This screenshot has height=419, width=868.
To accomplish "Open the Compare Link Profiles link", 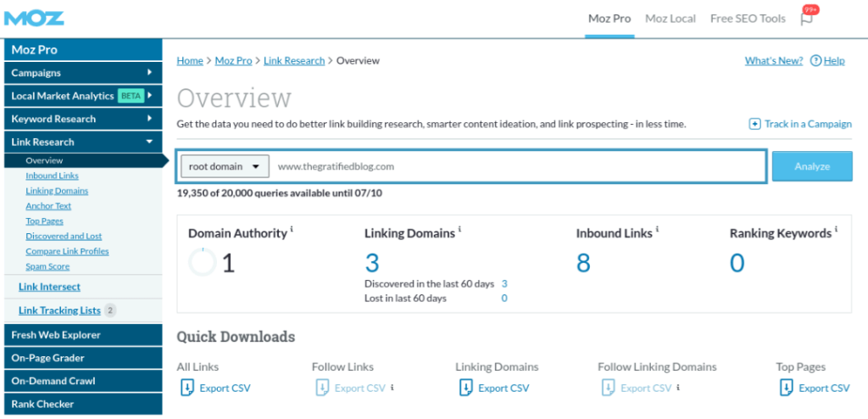I will coord(67,251).
